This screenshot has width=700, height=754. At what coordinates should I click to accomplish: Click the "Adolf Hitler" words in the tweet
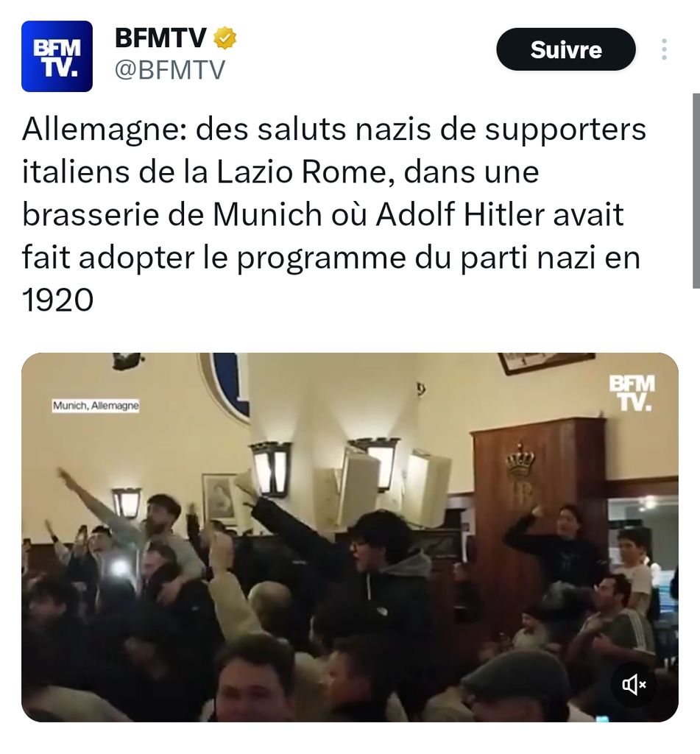pyautogui.click(x=459, y=214)
